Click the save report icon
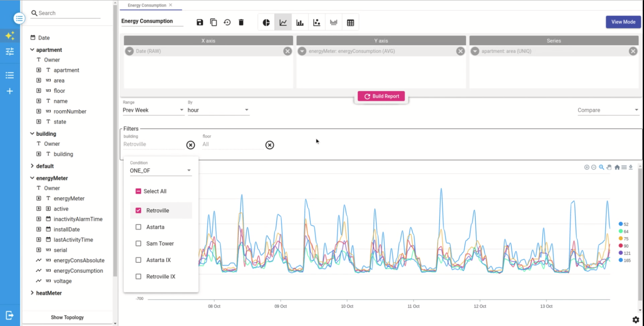 200,22
